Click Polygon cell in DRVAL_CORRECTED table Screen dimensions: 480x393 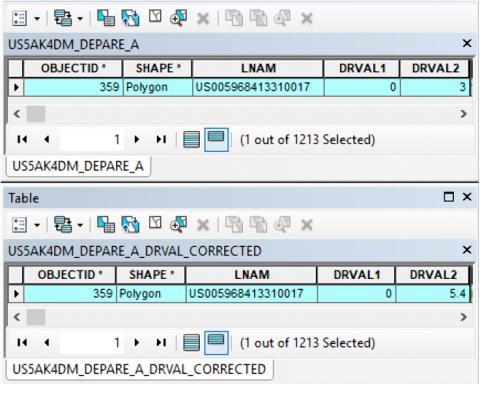[151, 294]
